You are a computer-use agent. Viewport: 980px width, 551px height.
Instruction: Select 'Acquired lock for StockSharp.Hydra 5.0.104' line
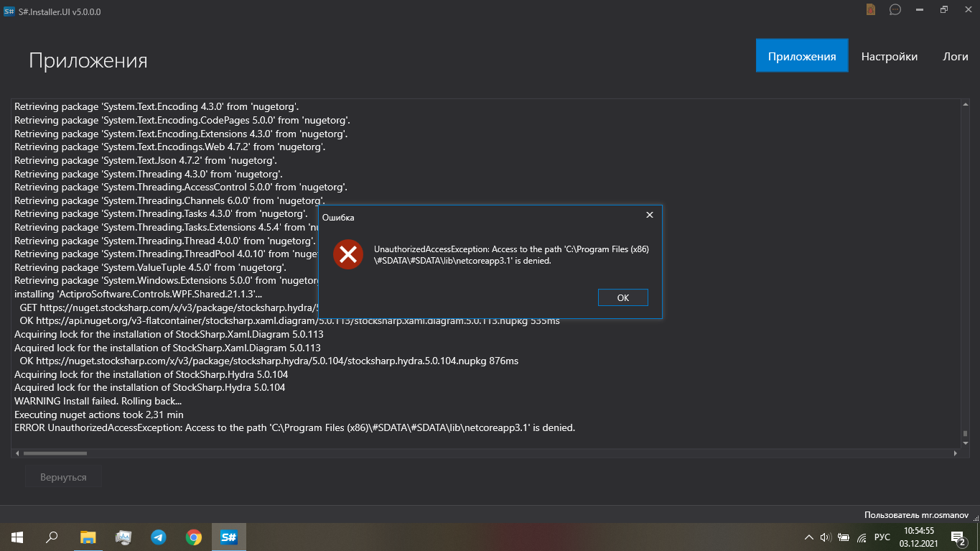(x=149, y=387)
